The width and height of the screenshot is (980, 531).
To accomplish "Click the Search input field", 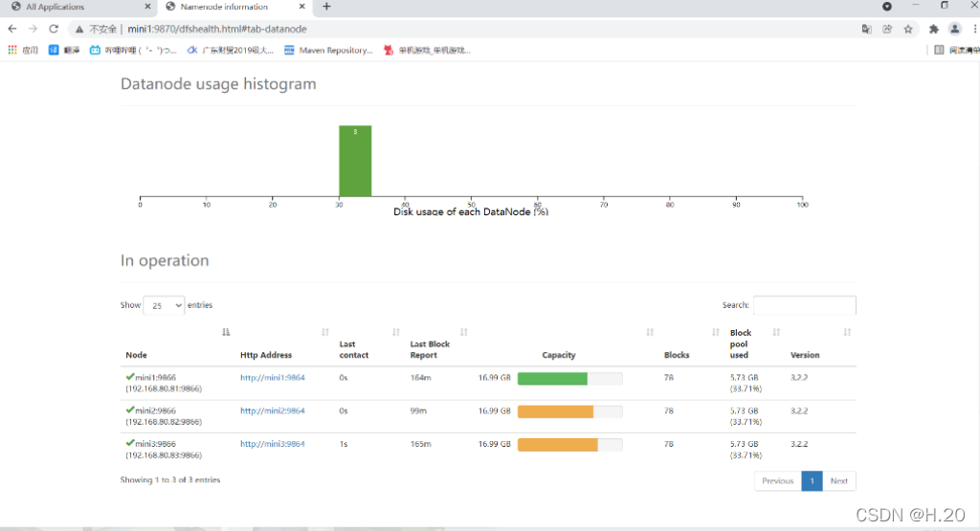I will [804, 305].
